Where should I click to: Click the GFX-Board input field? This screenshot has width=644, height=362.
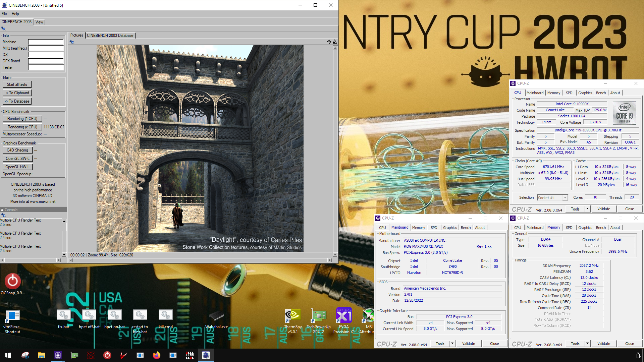tap(46, 61)
